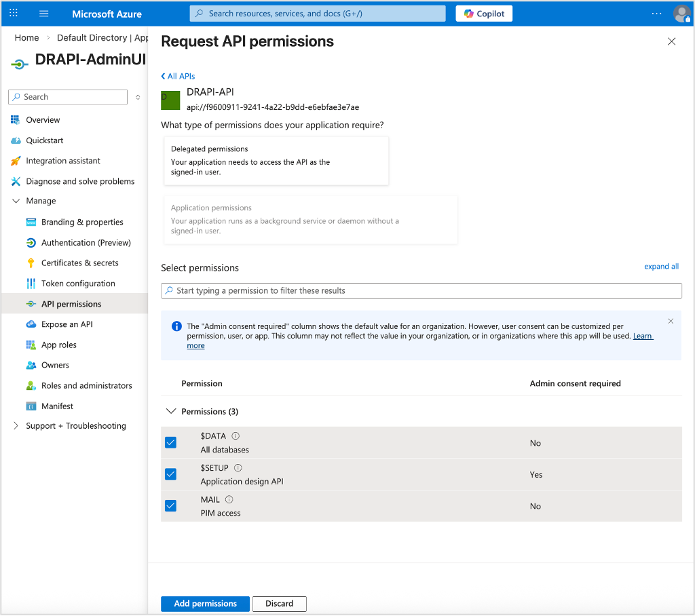
Task: Click the permission filter search field
Action: pos(420,290)
